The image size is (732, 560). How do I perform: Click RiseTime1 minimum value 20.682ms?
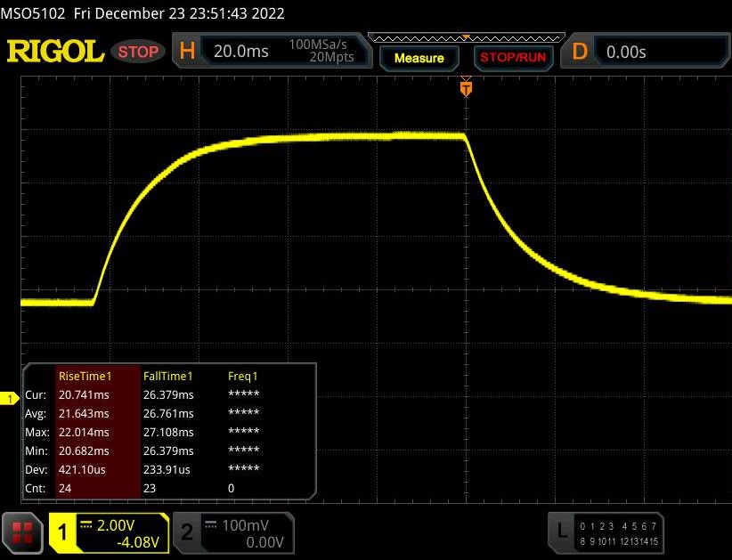pyautogui.click(x=84, y=450)
